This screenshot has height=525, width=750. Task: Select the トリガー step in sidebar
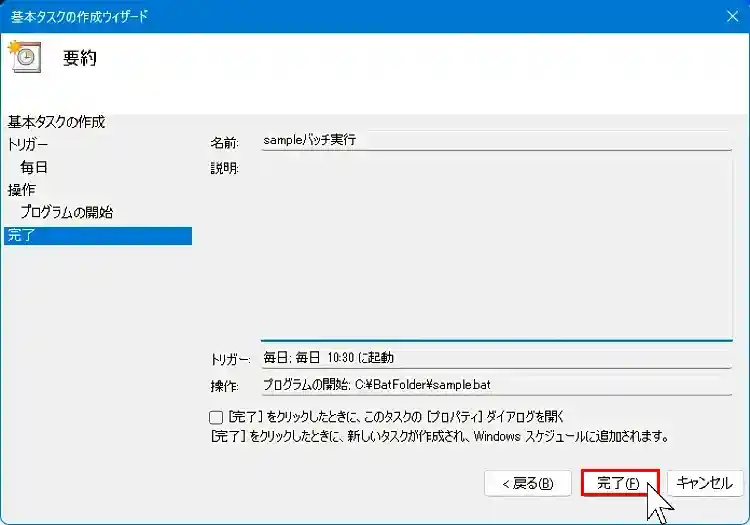[28, 144]
